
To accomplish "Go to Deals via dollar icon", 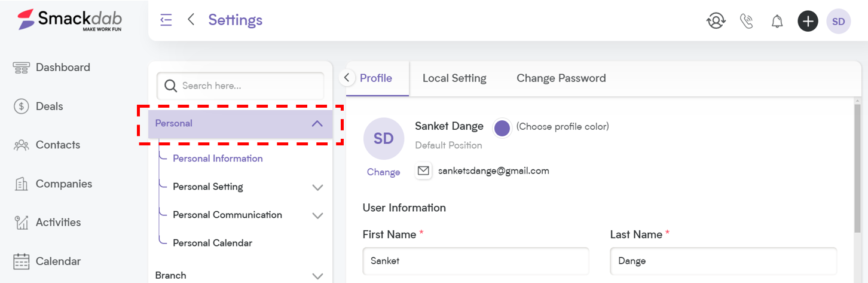I will coord(22,106).
